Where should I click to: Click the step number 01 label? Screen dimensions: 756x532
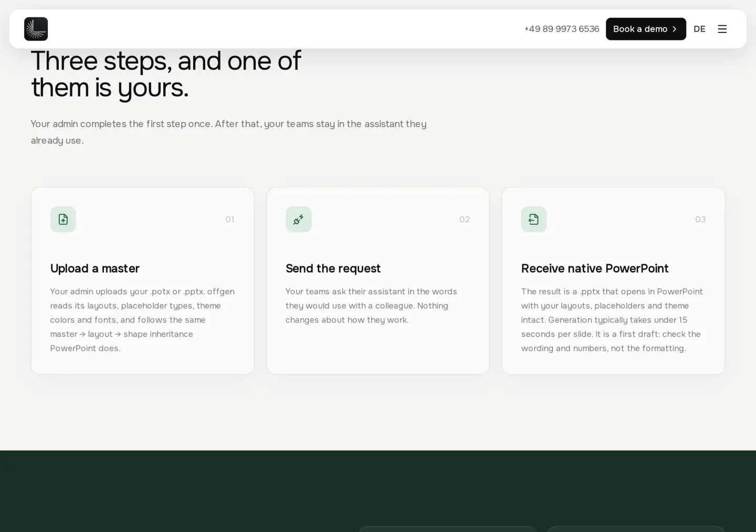click(x=230, y=220)
